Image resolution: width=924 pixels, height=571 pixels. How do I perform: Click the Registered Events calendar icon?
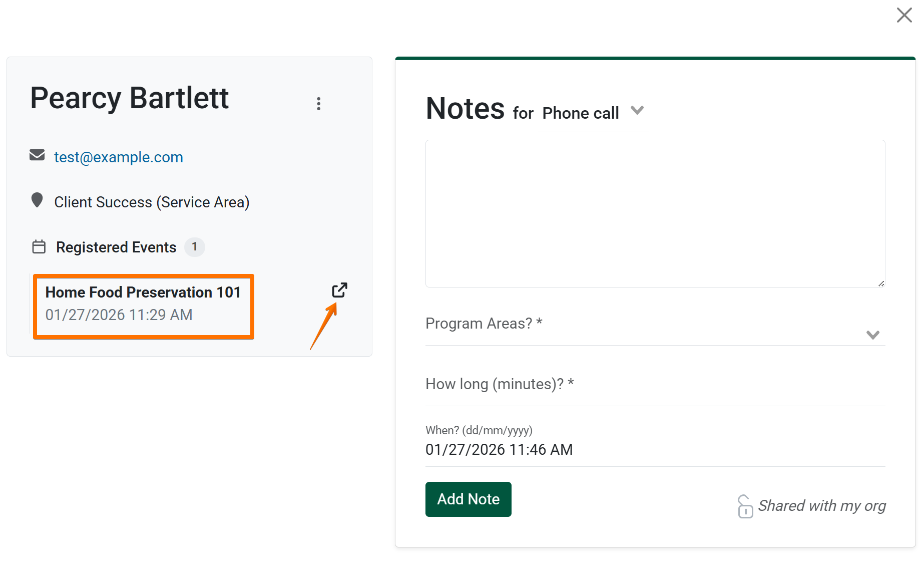[39, 247]
